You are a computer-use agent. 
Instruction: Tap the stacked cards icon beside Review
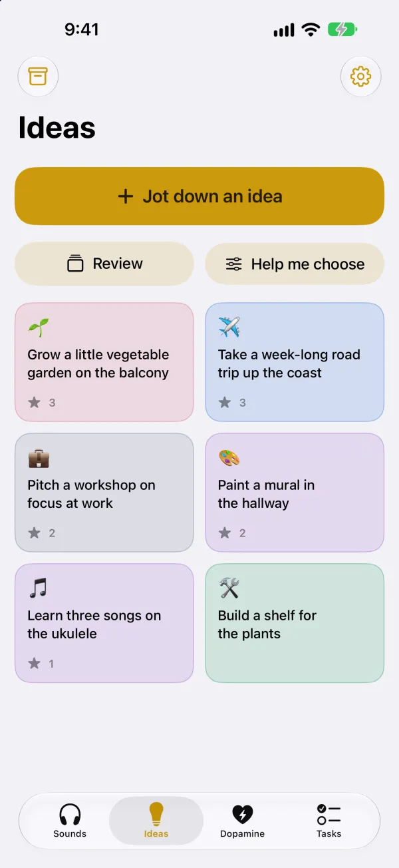pos(76,264)
